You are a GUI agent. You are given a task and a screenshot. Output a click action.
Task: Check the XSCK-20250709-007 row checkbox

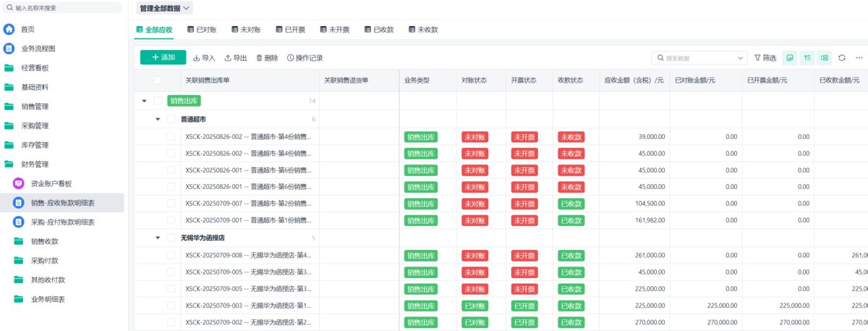(171, 204)
